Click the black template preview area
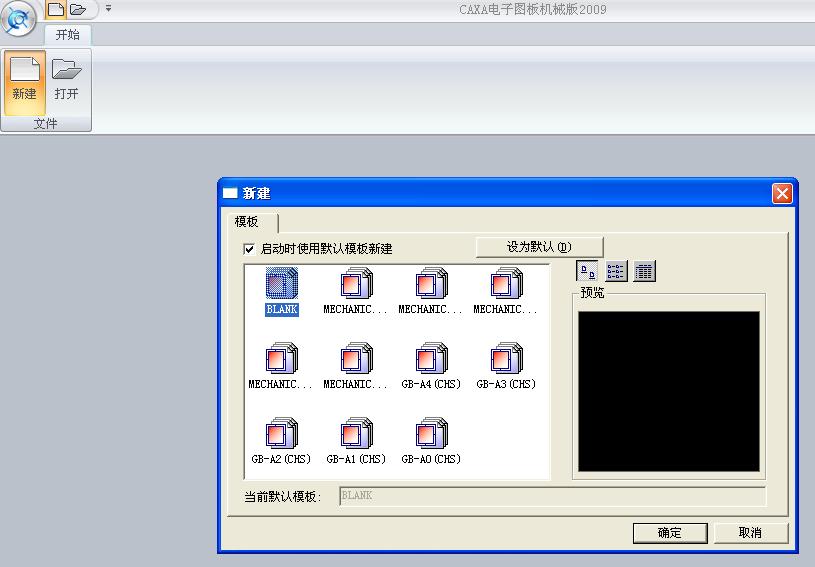The height and width of the screenshot is (567, 815). coord(669,391)
